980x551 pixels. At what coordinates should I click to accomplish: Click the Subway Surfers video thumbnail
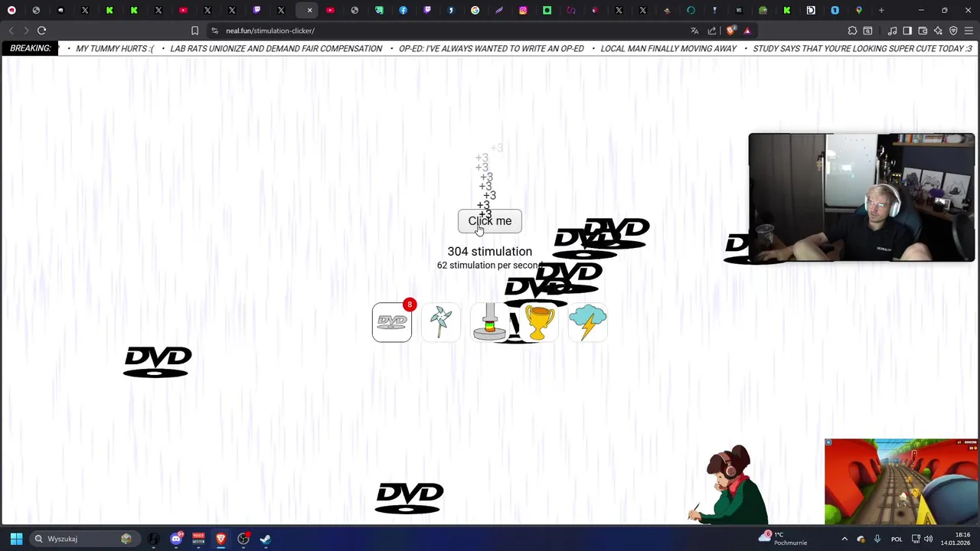[x=901, y=481]
